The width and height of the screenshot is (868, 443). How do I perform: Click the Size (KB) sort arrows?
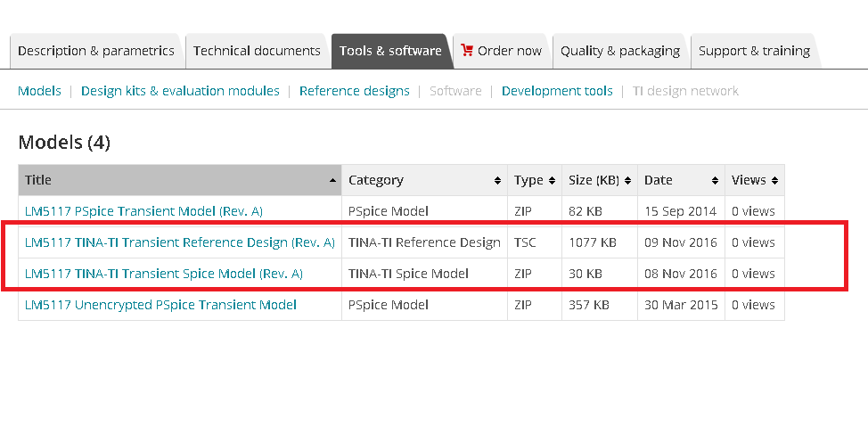click(x=627, y=181)
